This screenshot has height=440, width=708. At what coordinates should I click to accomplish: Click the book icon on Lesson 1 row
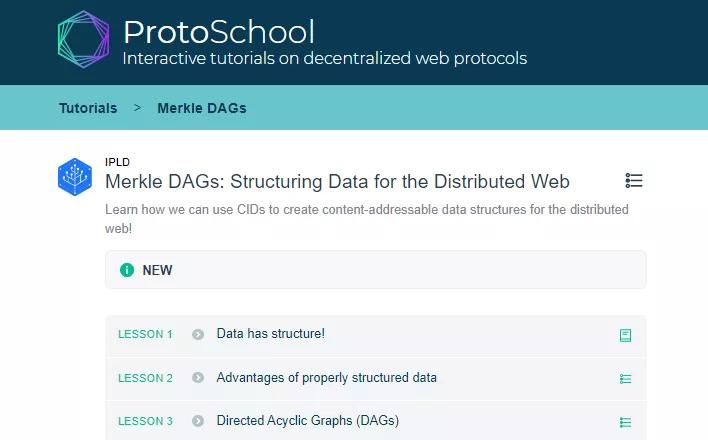(625, 335)
